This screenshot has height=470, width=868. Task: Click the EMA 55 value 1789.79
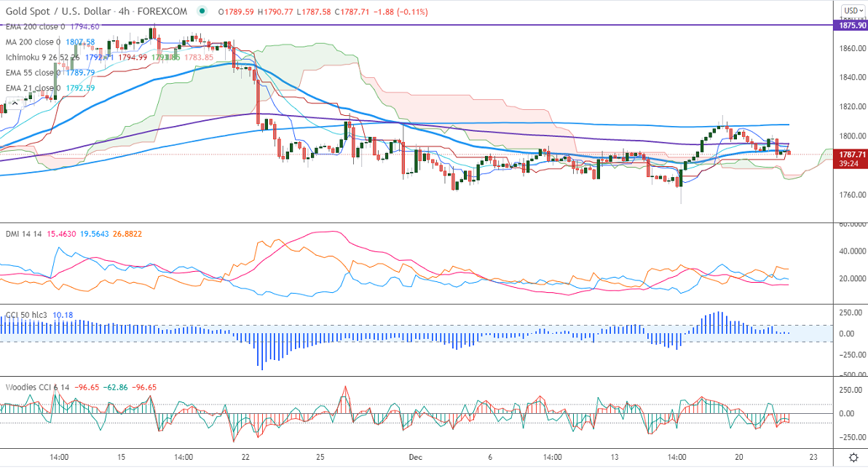pos(80,73)
